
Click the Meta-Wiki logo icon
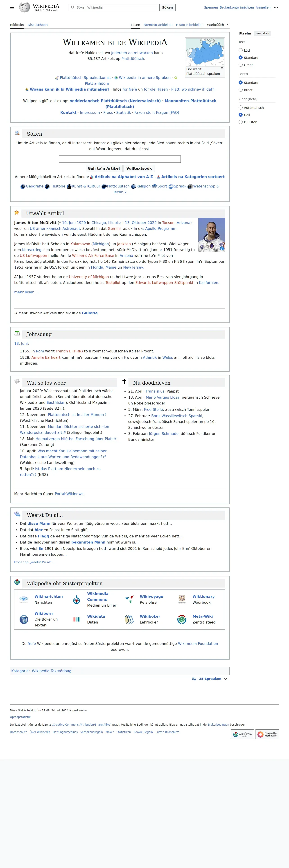point(182,619)
